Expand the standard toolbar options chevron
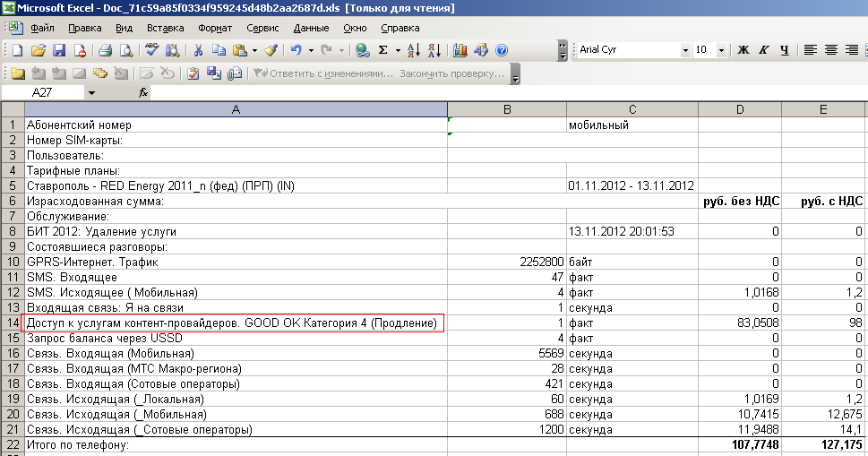Image resolution: width=868 pixels, height=456 pixels. 563,50
